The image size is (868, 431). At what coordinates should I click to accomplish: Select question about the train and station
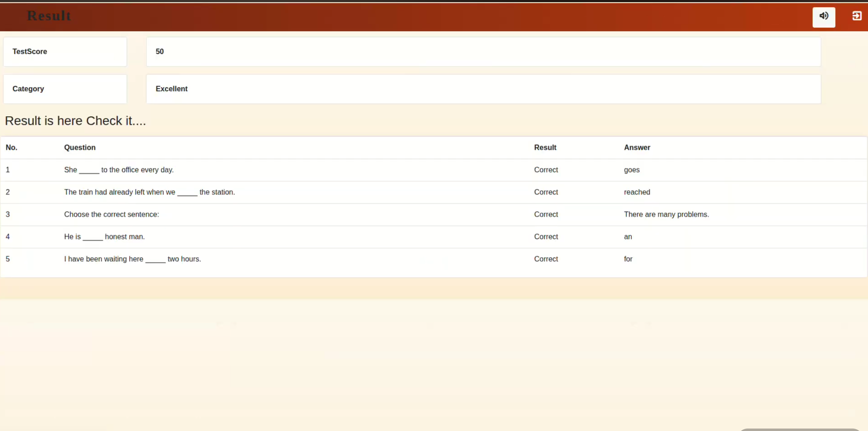150,192
